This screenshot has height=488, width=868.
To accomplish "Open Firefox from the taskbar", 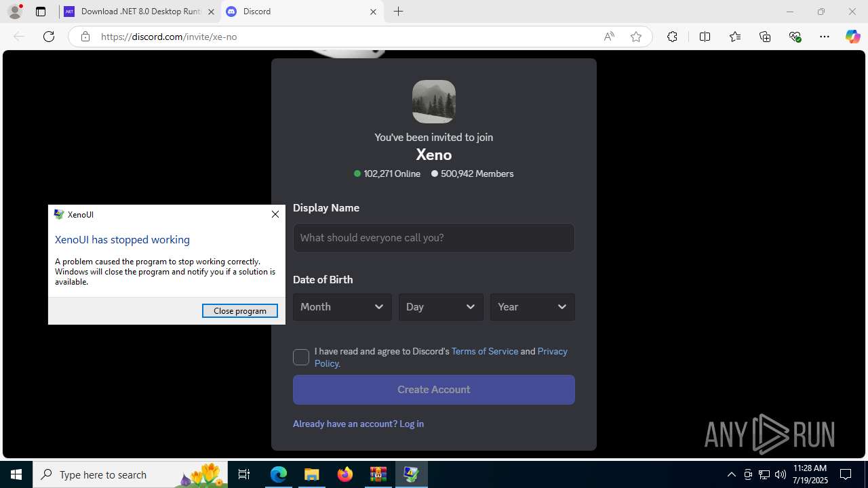I will coord(345,474).
